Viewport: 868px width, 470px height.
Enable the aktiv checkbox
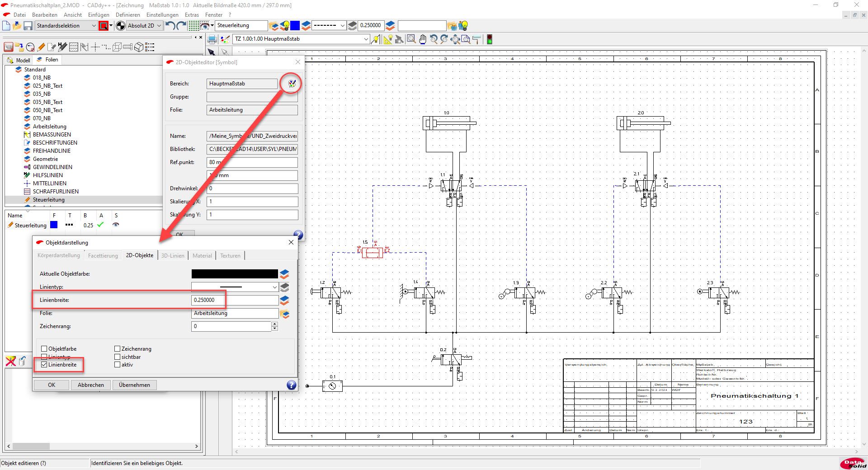117,365
